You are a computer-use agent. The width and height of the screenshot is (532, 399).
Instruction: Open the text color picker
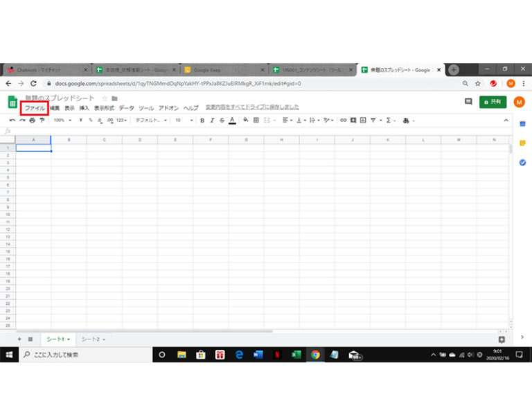[232, 120]
